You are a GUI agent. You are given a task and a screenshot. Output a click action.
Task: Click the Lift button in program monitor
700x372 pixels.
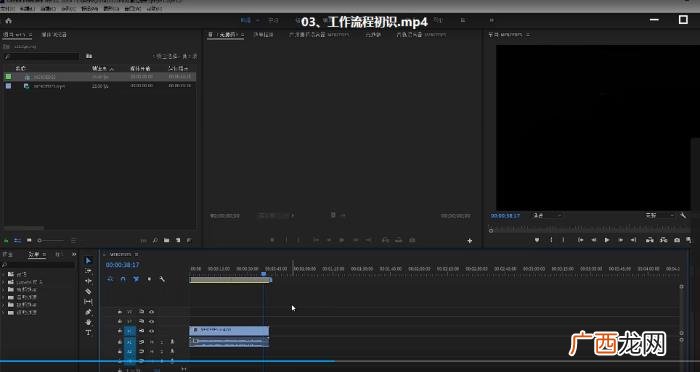coord(650,240)
